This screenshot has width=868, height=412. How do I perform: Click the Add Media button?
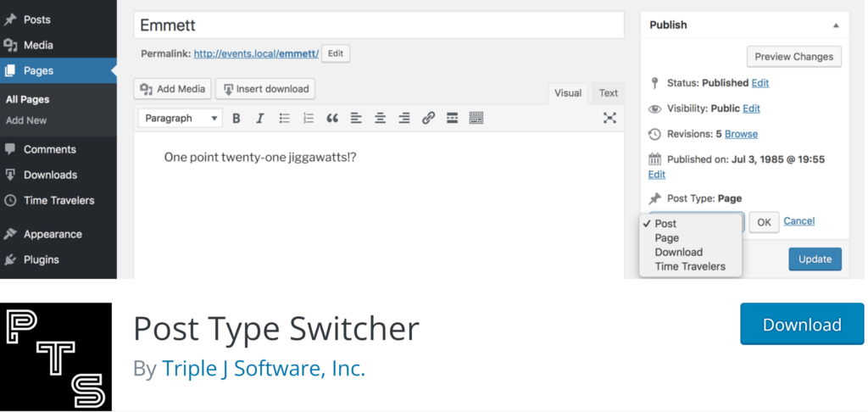click(x=173, y=89)
